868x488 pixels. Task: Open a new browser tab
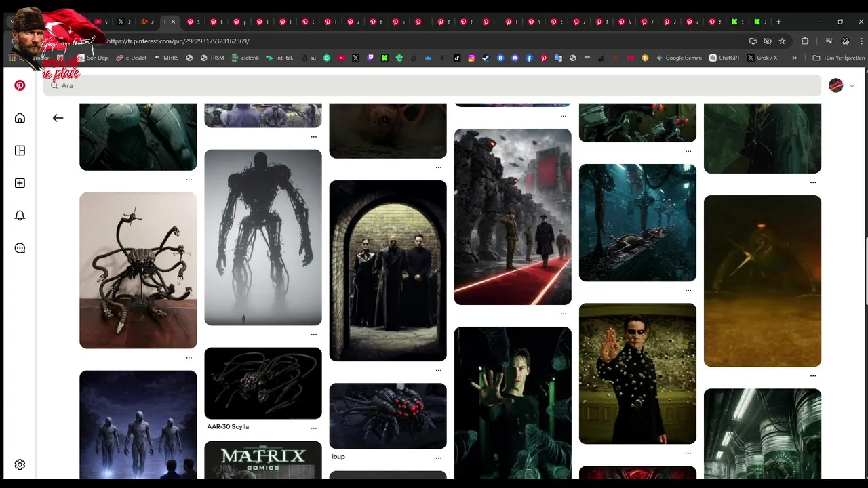(778, 22)
